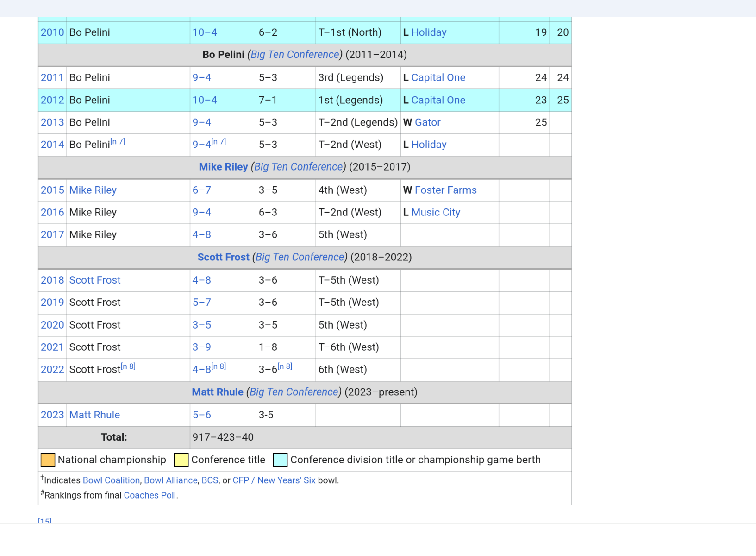Click the cyan Conference division title swatch
Screen dimensions: 756x556
281,460
